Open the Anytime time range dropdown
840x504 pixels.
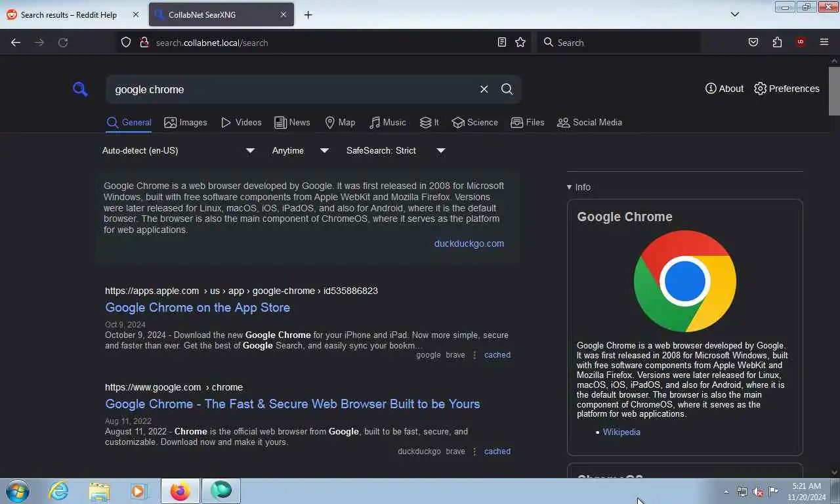pyautogui.click(x=300, y=150)
